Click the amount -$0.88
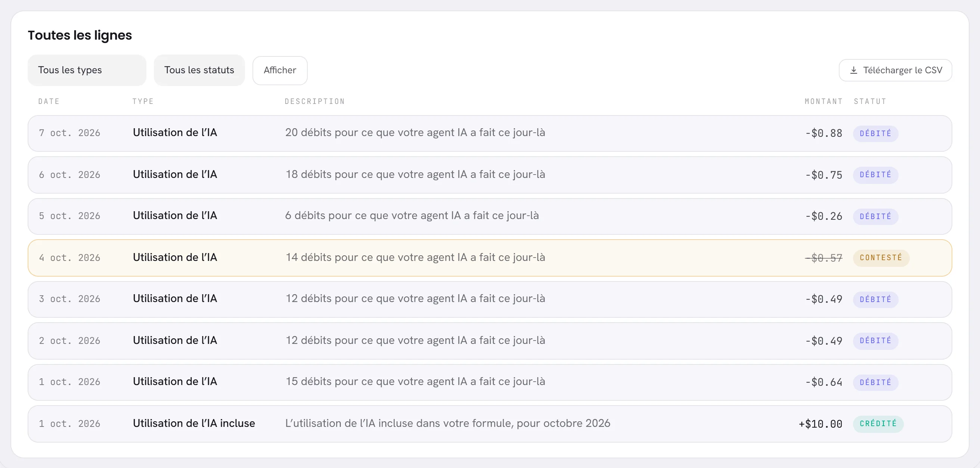Screen dimensions: 980x468 [x=824, y=133]
